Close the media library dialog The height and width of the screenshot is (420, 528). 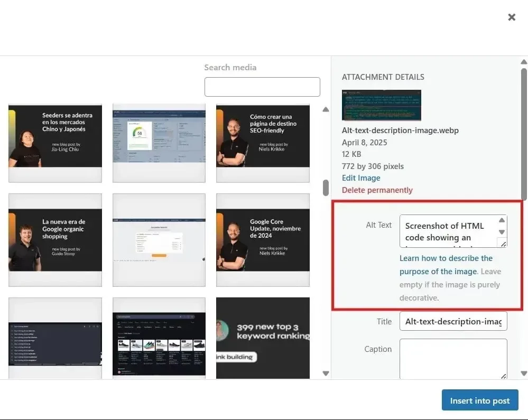click(512, 17)
